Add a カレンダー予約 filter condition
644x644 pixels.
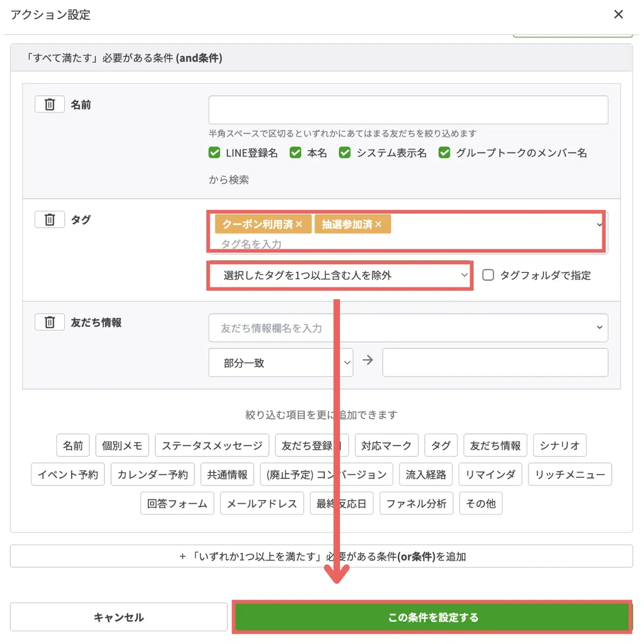click(153, 475)
